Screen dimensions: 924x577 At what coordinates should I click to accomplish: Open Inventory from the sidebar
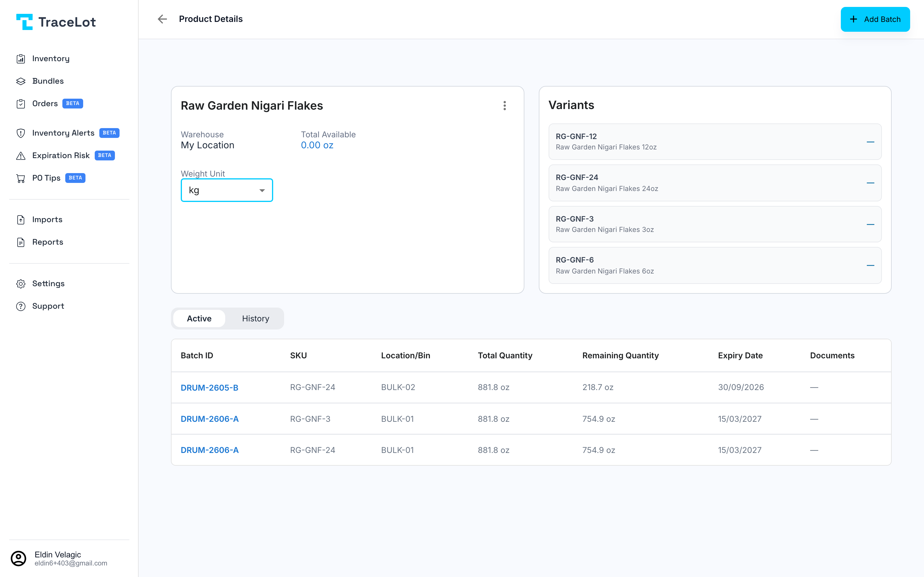point(51,58)
